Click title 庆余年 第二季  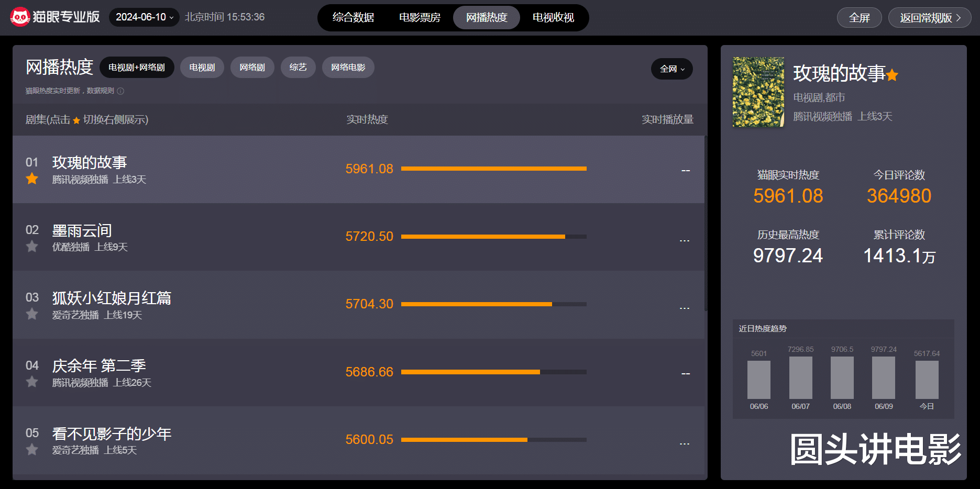99,365
